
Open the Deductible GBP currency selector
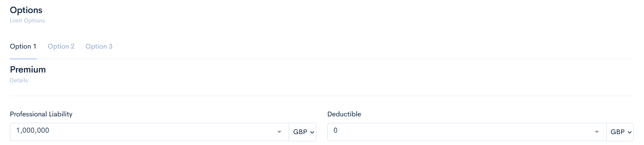[620, 132]
